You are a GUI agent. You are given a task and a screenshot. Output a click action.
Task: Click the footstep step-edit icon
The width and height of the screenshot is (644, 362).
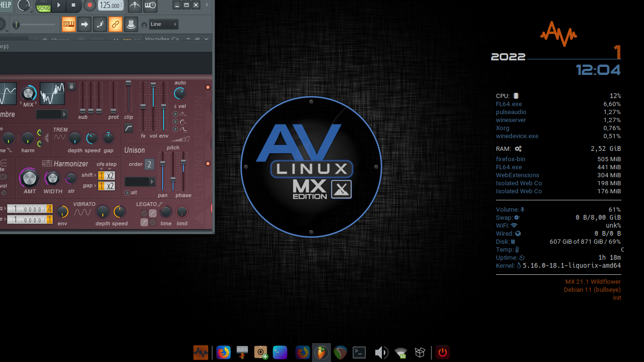(100, 24)
